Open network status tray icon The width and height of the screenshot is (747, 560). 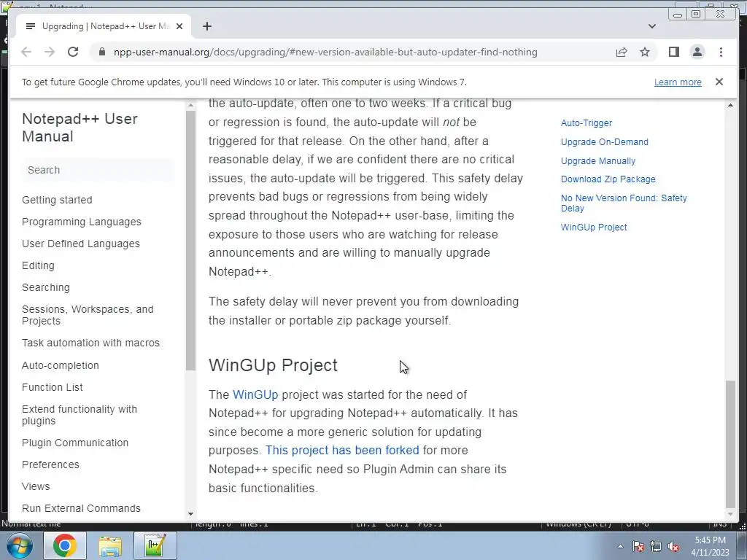(x=656, y=546)
